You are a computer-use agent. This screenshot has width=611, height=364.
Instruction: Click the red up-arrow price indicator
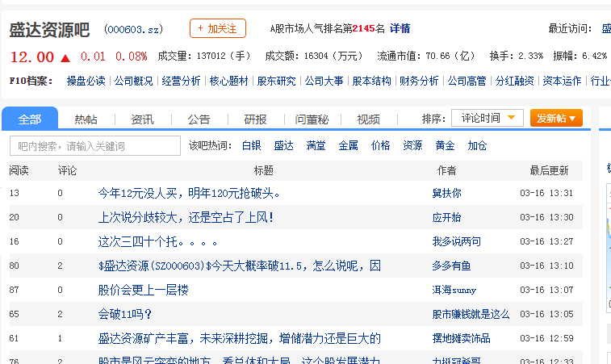coord(65,57)
